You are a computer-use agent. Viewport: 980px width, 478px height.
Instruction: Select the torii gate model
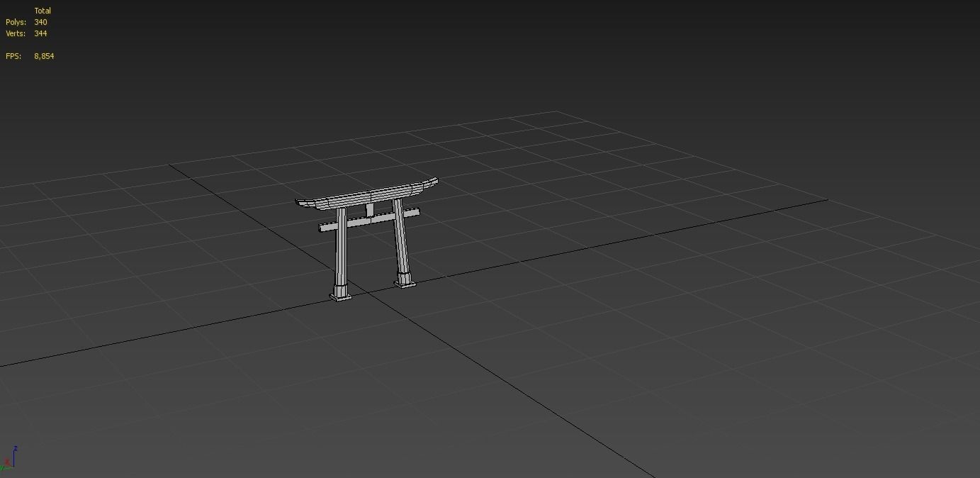tap(366, 238)
